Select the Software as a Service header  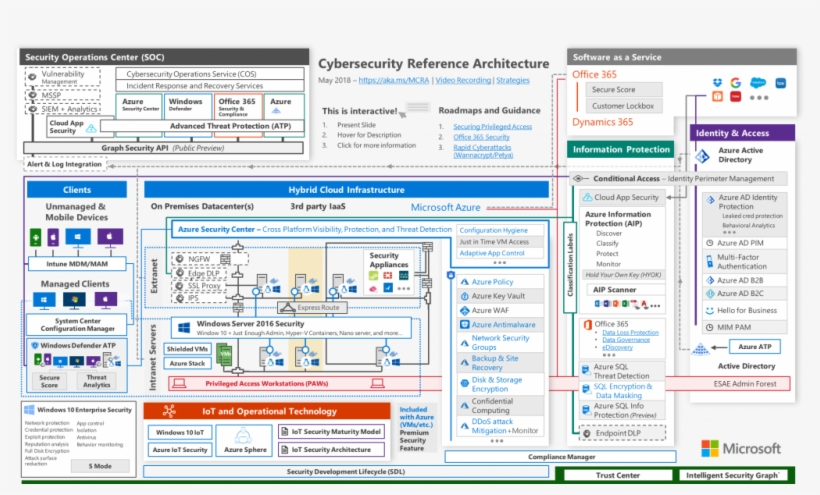click(x=681, y=57)
